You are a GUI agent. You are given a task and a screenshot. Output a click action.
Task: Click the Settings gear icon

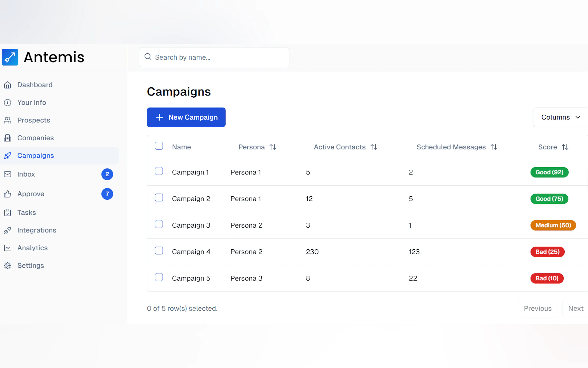coord(8,266)
